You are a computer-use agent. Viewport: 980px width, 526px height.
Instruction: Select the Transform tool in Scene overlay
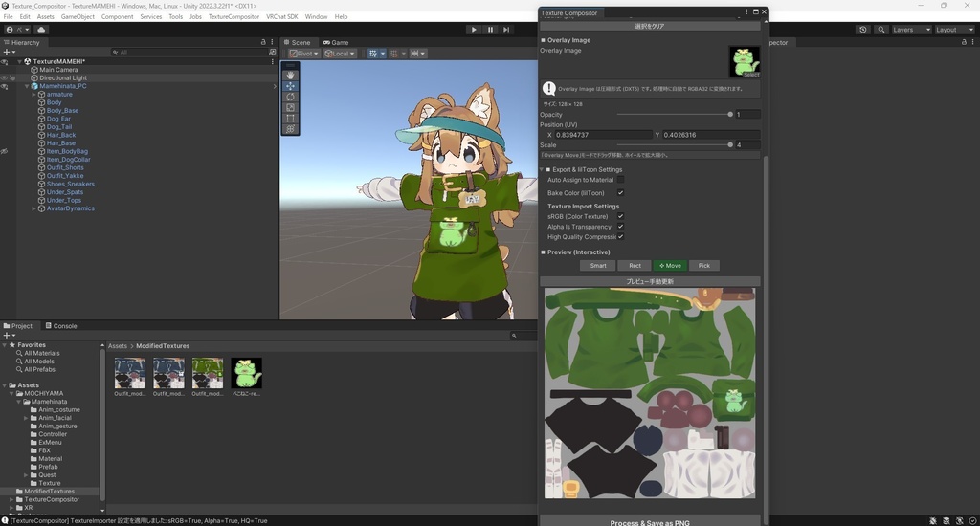[x=290, y=129]
